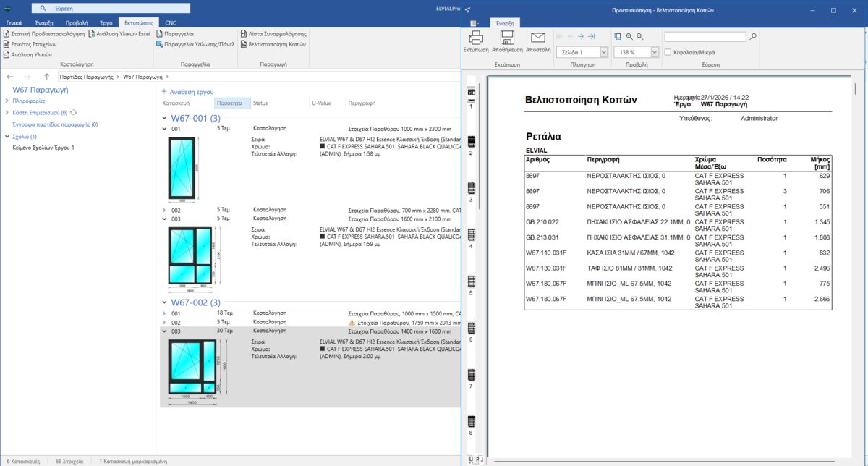Enable the Κεφαλαία/Μικρά checkbox
The width and height of the screenshot is (868, 466).
668,52
